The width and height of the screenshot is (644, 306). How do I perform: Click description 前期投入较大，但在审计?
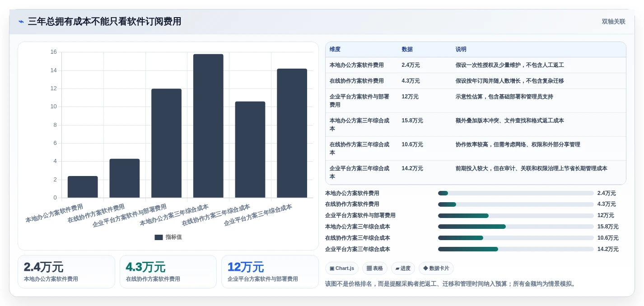click(x=532, y=168)
